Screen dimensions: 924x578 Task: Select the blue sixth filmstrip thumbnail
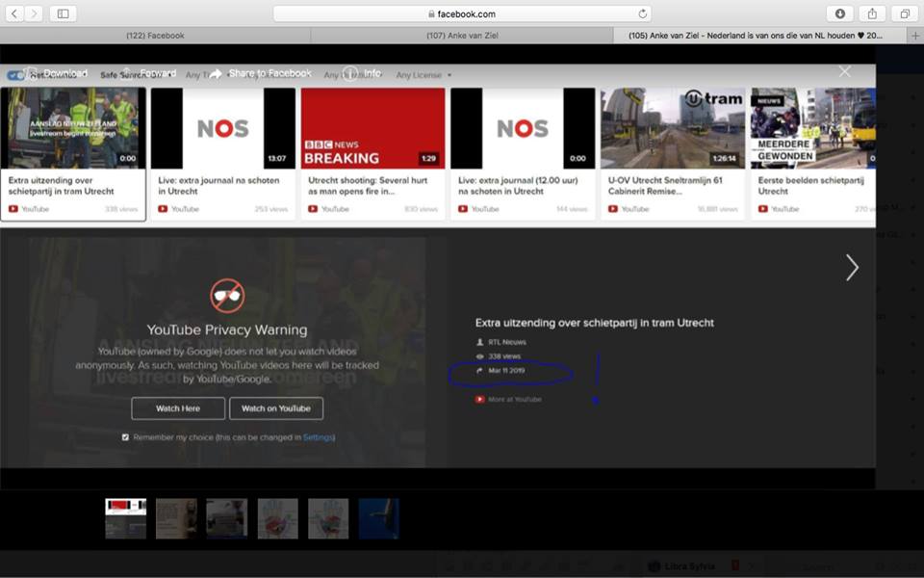(x=379, y=518)
